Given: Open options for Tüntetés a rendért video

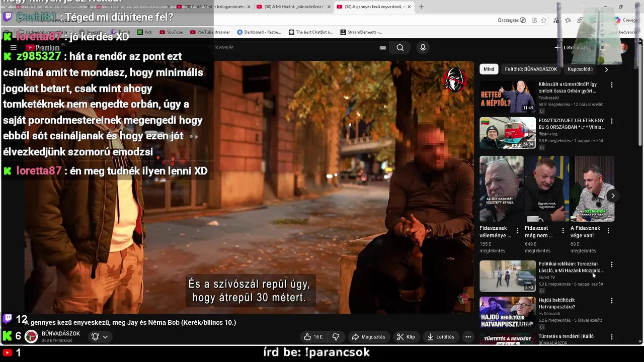Looking at the screenshot, I should [x=612, y=337].
